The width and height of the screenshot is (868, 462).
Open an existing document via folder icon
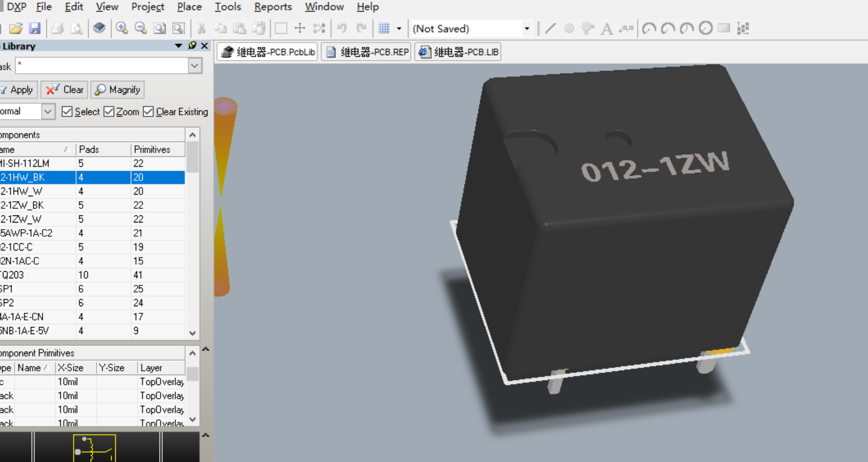click(16, 28)
